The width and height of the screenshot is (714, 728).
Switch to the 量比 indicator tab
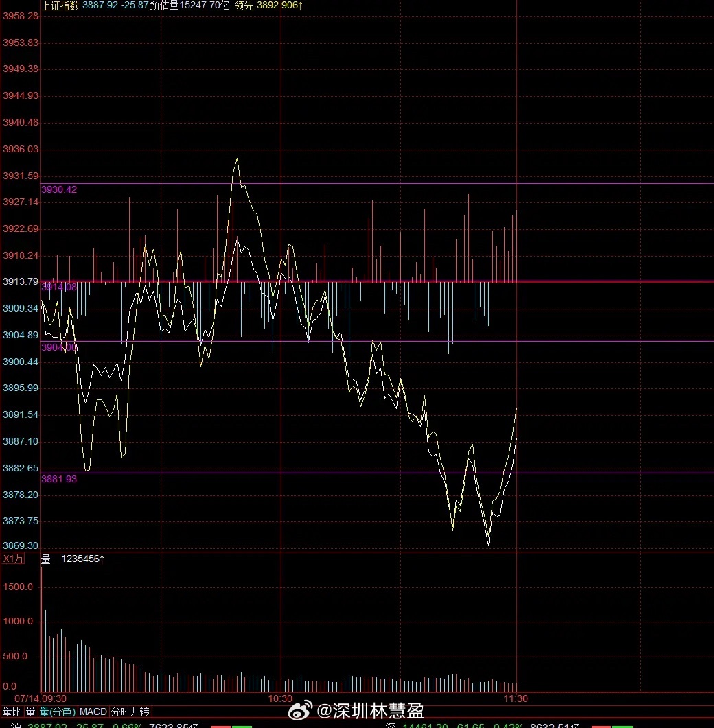pyautogui.click(x=12, y=712)
